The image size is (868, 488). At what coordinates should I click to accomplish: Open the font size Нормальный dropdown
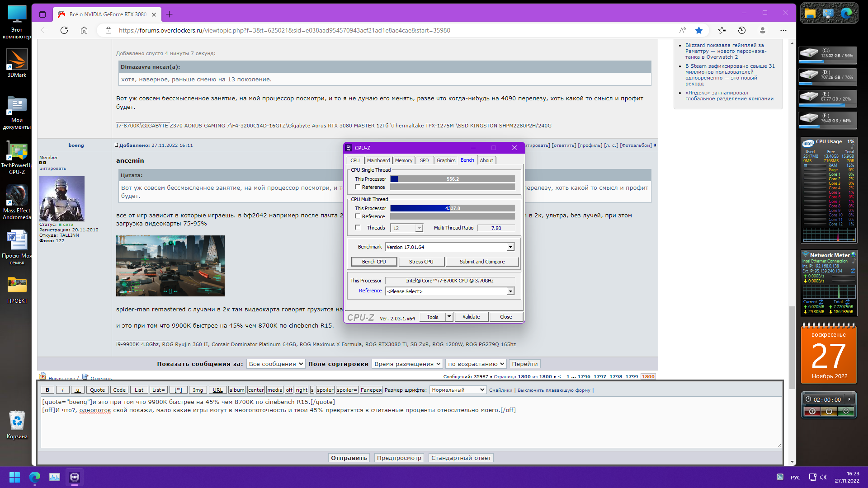coord(458,390)
